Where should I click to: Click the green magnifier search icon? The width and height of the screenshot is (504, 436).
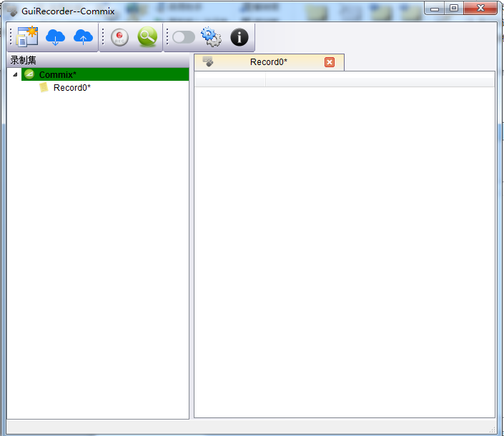[x=147, y=36]
